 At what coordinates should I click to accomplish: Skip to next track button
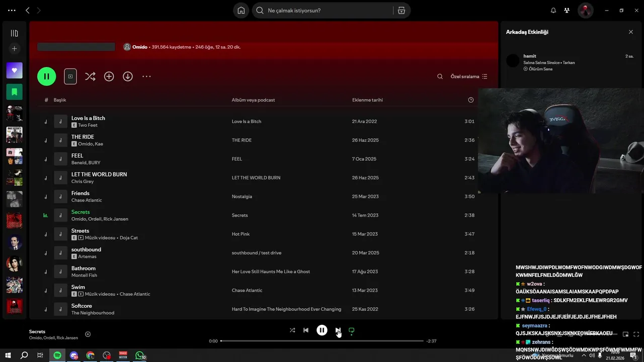point(338,330)
